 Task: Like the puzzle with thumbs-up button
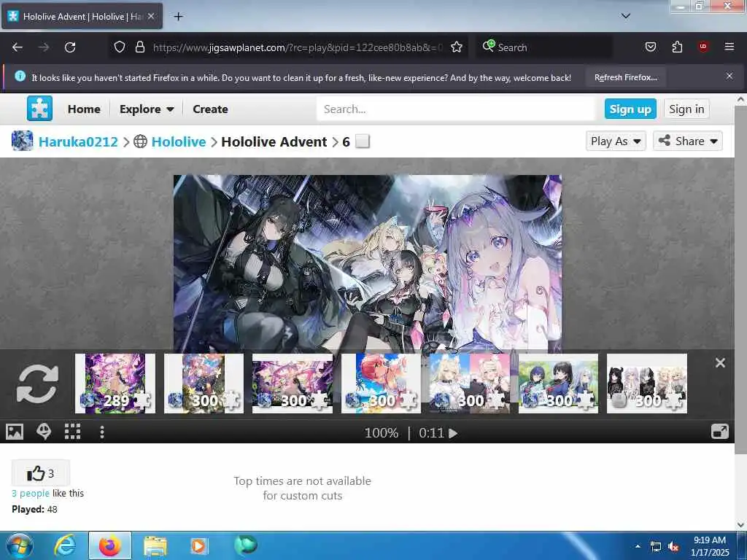41,472
